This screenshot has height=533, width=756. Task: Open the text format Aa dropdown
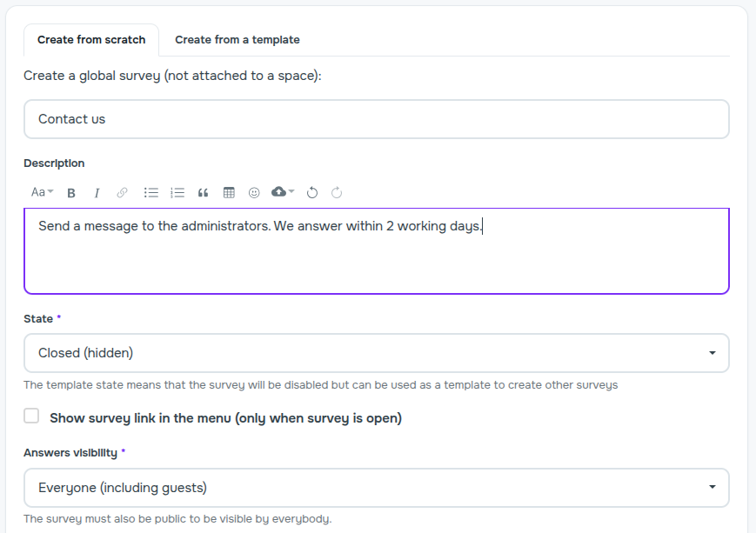tap(42, 192)
